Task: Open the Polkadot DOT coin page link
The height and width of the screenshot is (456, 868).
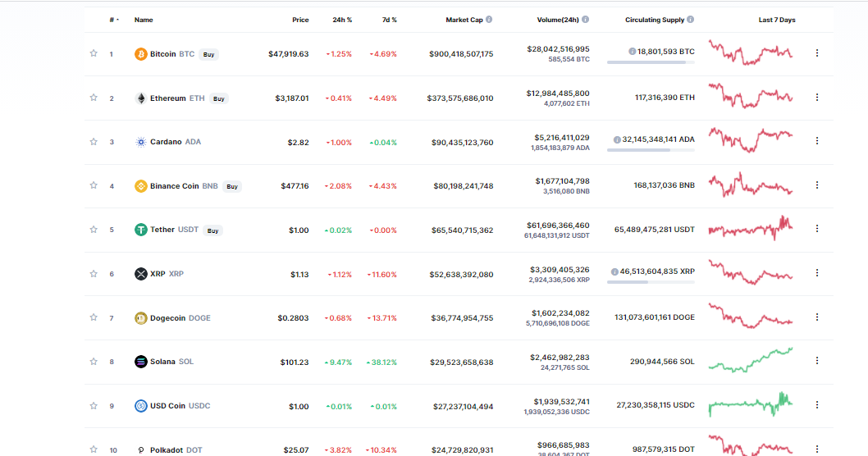Action: [x=176, y=450]
